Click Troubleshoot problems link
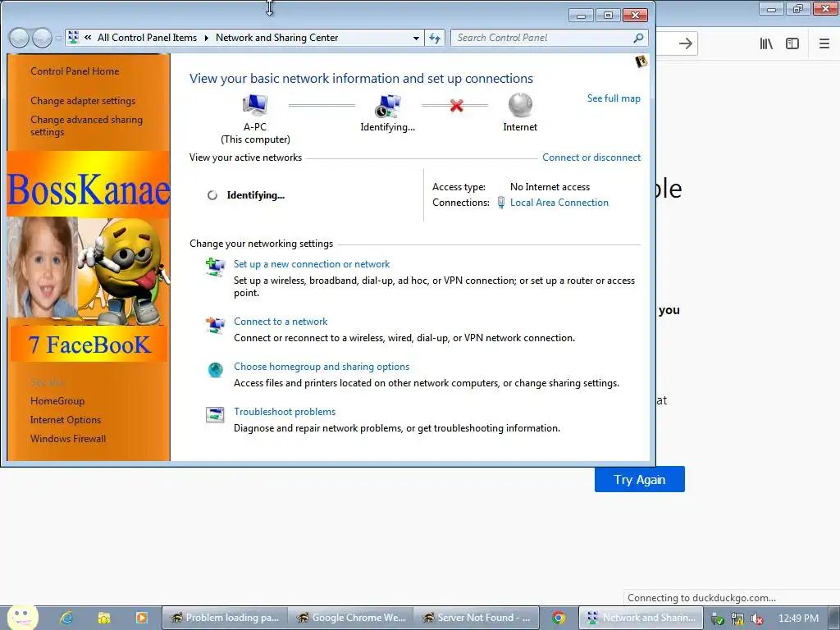This screenshot has width=840, height=630. (285, 412)
